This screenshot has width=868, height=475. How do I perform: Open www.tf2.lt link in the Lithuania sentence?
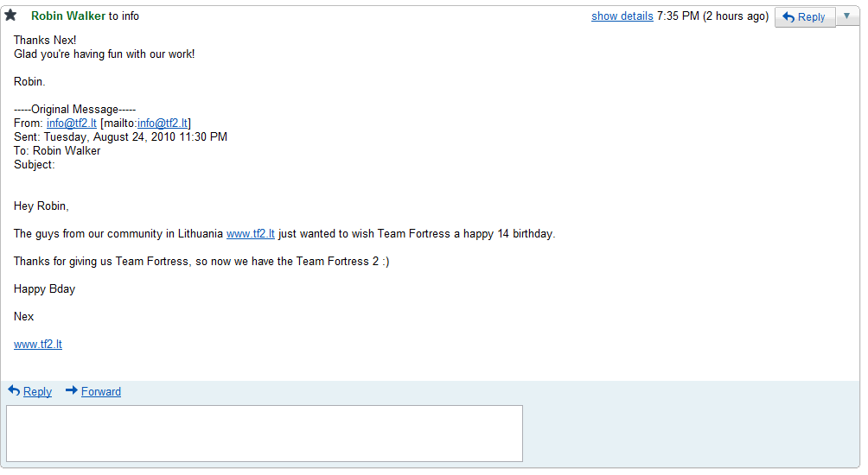pos(251,234)
